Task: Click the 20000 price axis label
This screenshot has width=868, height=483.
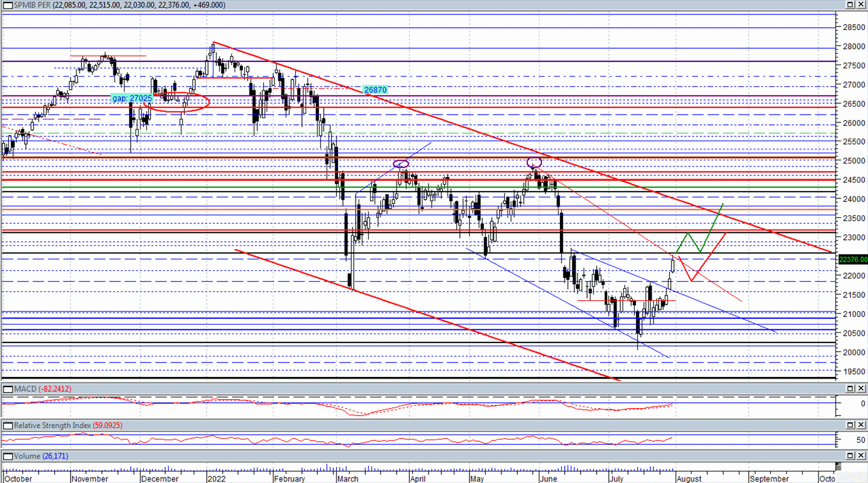Action: [x=853, y=352]
